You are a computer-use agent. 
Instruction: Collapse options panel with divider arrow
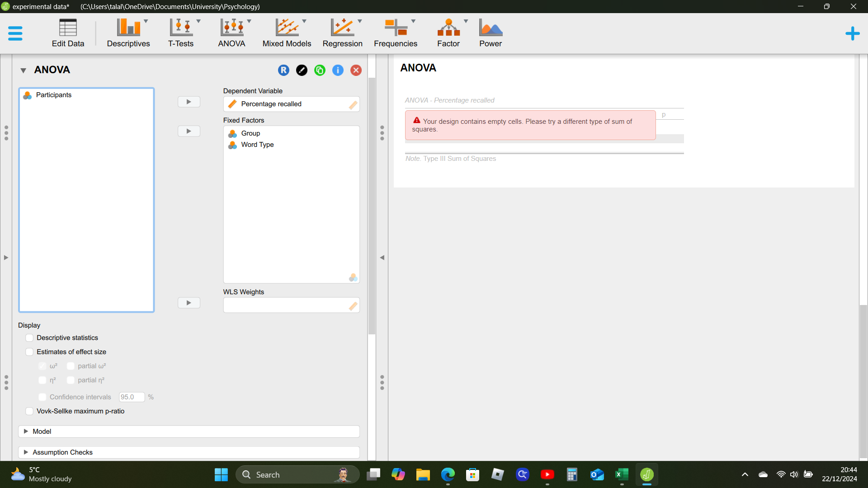point(382,258)
